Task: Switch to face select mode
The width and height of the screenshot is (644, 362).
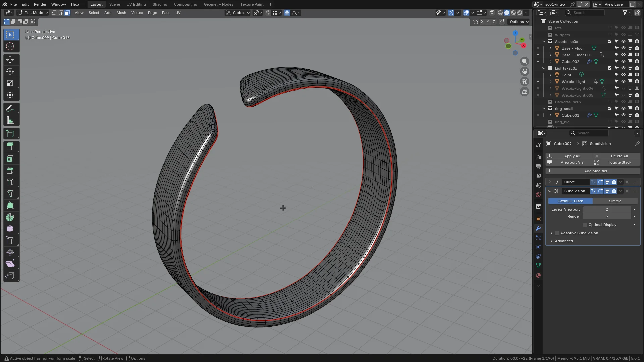Action: click(x=67, y=13)
